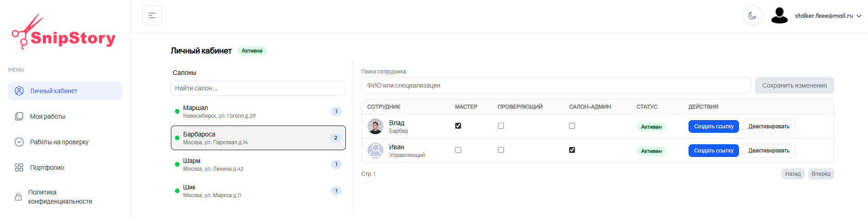Select the Маршал salon in the list
868x220 pixels.
[x=258, y=111]
